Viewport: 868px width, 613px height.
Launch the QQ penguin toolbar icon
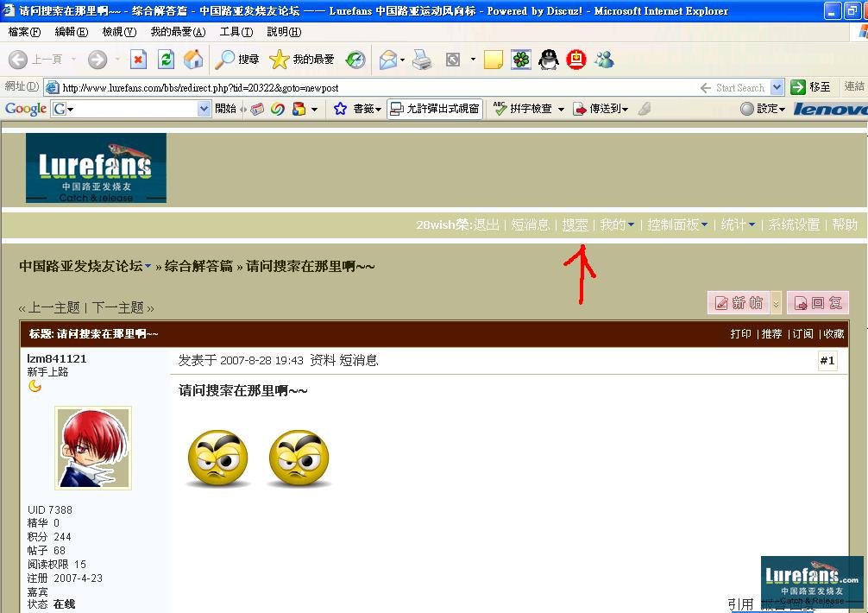pyautogui.click(x=548, y=60)
